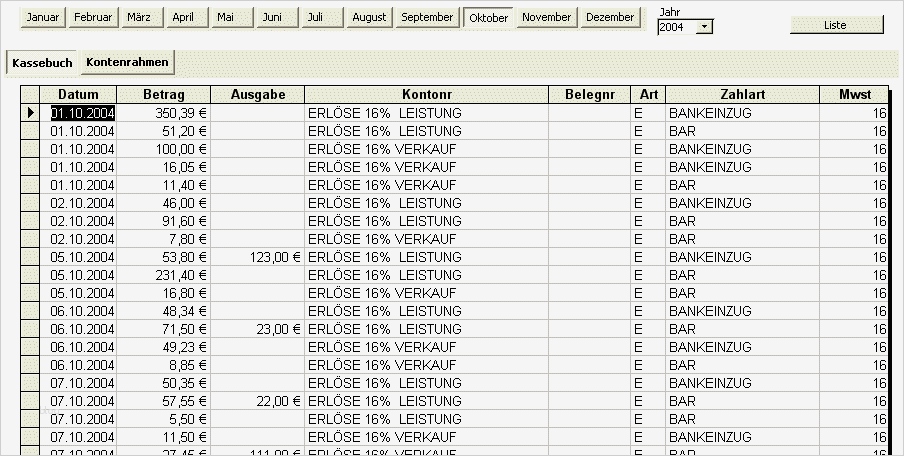Click Kontonr cell in the 100,00 € row
The image size is (904, 456).
point(427,149)
